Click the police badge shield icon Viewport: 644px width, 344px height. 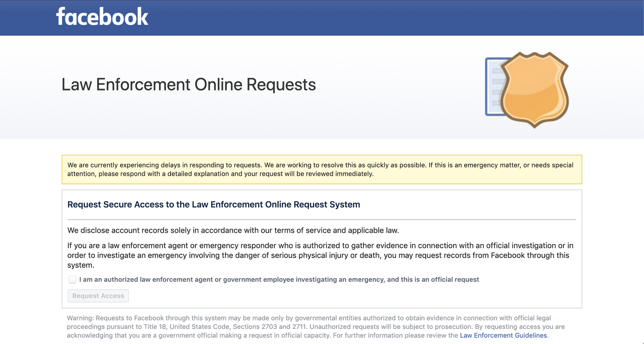click(534, 90)
